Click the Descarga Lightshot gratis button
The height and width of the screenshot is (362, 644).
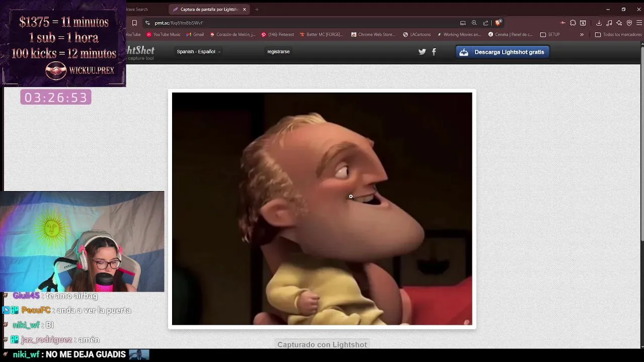(x=503, y=52)
